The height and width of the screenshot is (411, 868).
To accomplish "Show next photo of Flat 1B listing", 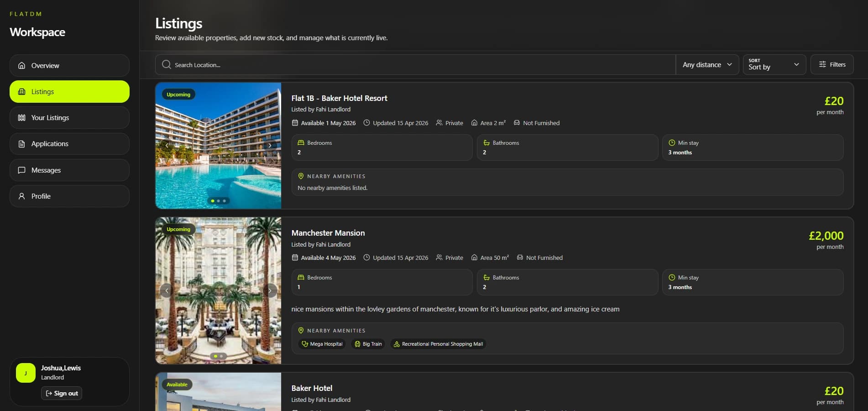I will pyautogui.click(x=270, y=145).
